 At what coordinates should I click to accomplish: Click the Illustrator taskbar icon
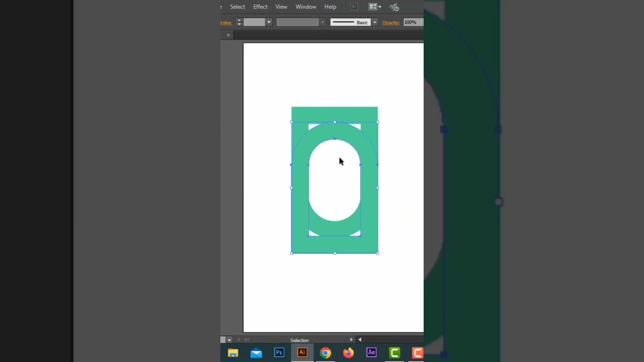(302, 353)
